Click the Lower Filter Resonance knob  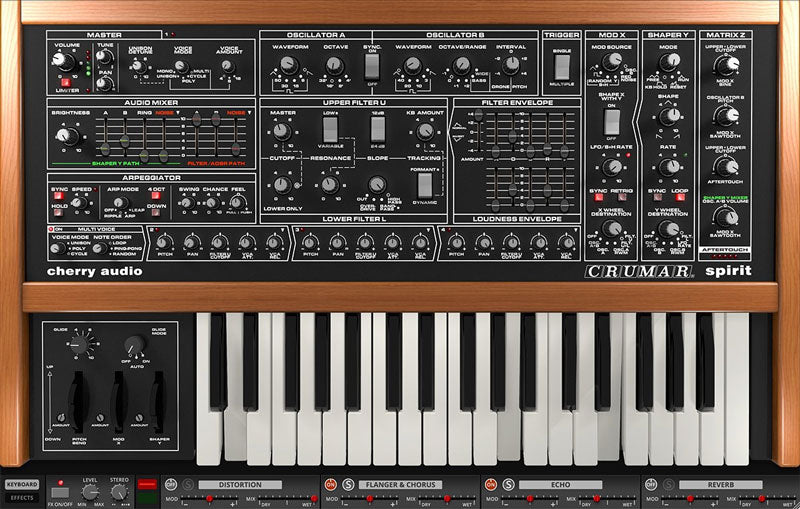click(x=330, y=185)
